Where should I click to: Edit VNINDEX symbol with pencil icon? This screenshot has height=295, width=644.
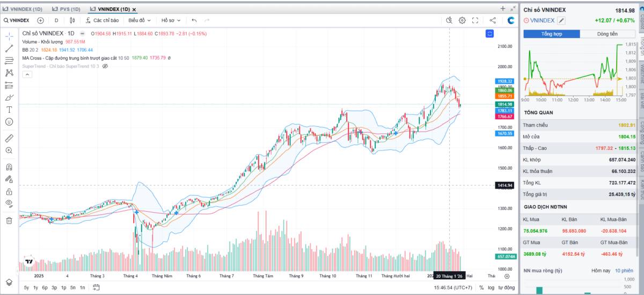[x=561, y=20]
